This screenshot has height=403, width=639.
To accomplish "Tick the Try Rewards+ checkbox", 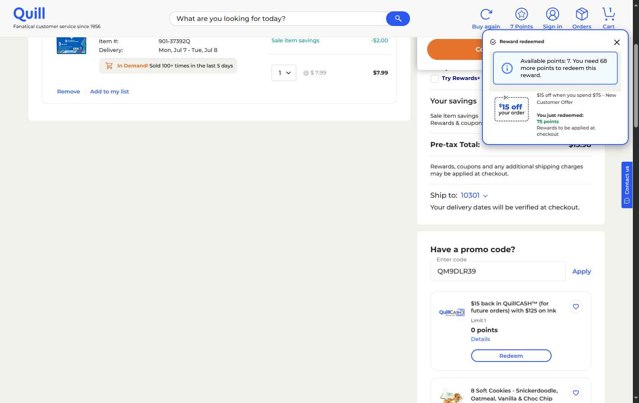I will click(x=435, y=78).
